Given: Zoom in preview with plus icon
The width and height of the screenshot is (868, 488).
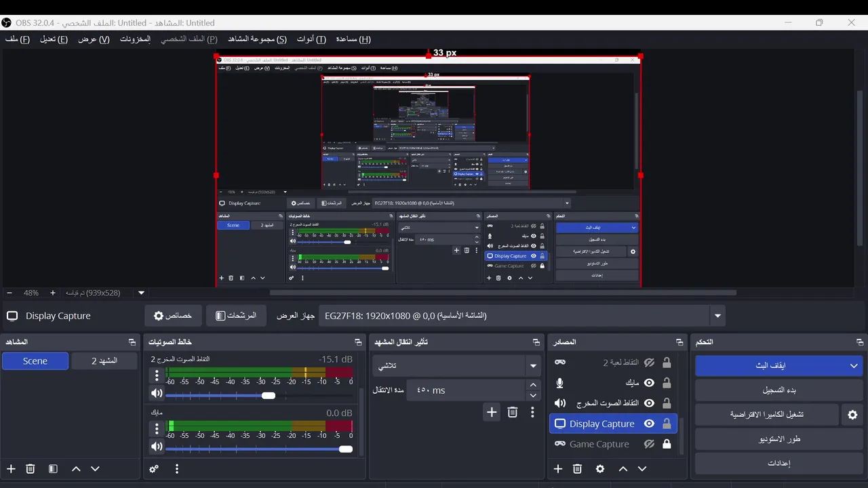Looking at the screenshot, I should pos(53,293).
